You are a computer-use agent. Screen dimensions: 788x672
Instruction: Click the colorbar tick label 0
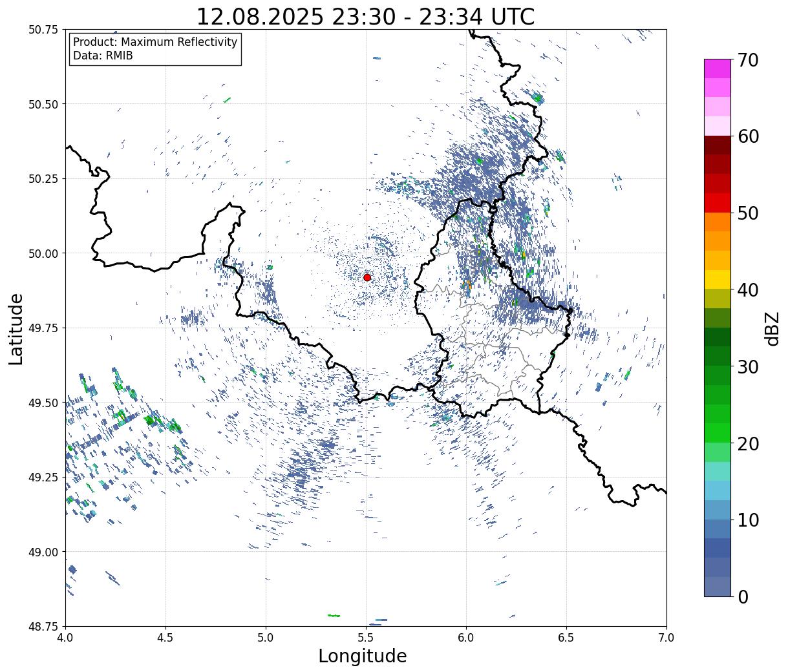pyautogui.click(x=743, y=597)
